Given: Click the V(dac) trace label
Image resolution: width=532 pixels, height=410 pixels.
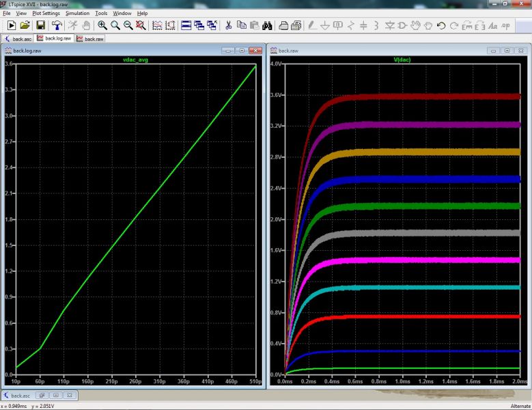Looking at the screenshot, I should 402,59.
